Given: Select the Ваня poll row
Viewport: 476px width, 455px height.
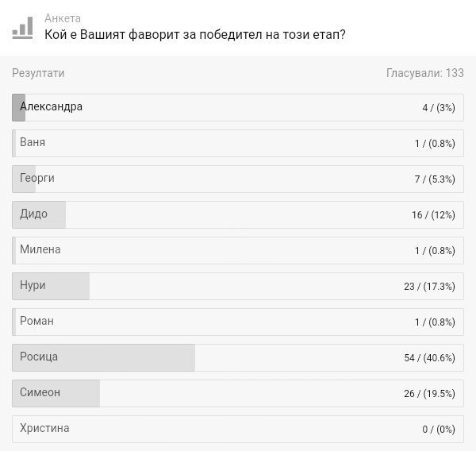Looking at the screenshot, I should coord(238,144).
